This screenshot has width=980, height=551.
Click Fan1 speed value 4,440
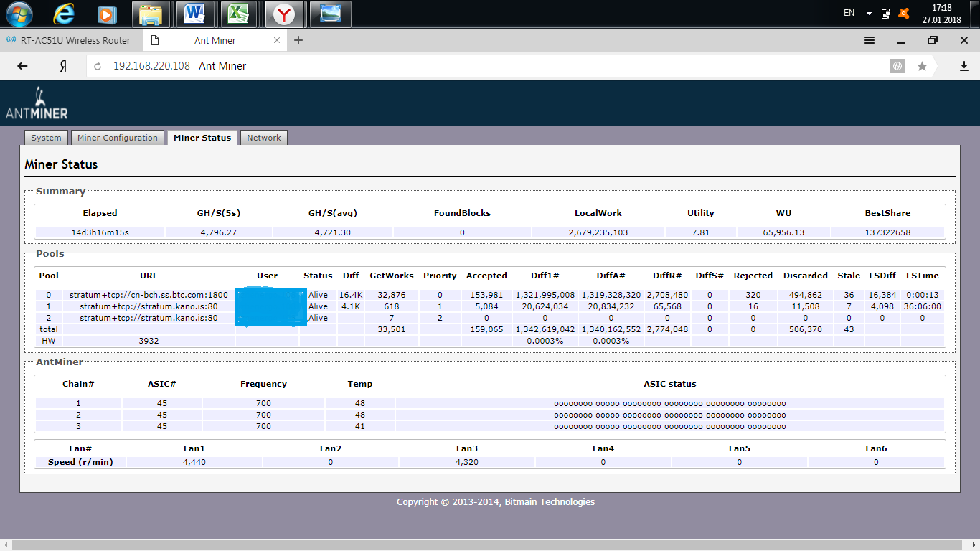(194, 462)
